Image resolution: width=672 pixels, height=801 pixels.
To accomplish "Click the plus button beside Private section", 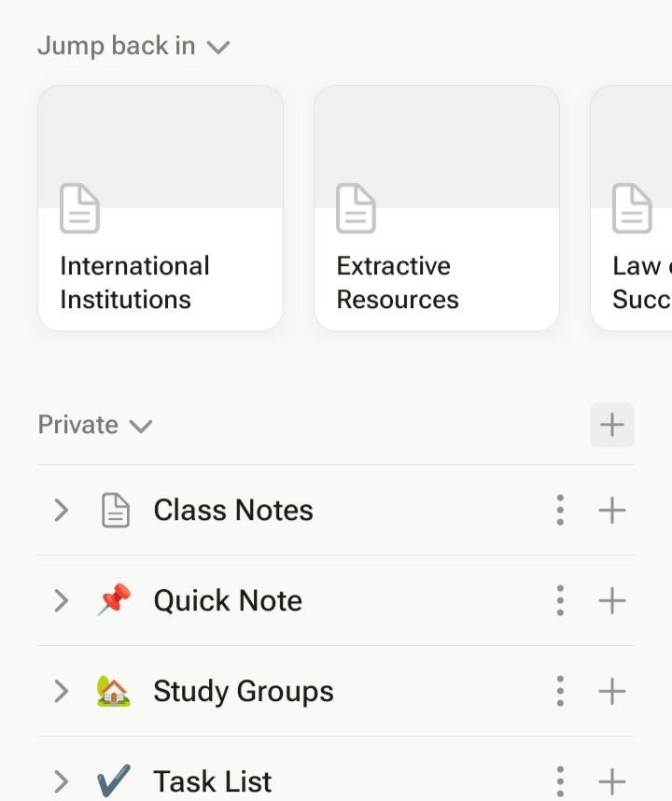I will tap(612, 425).
